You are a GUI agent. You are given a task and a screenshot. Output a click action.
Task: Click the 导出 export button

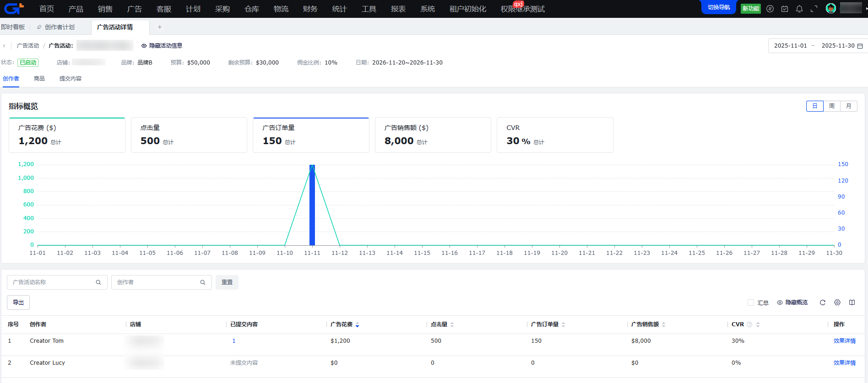tap(18, 302)
